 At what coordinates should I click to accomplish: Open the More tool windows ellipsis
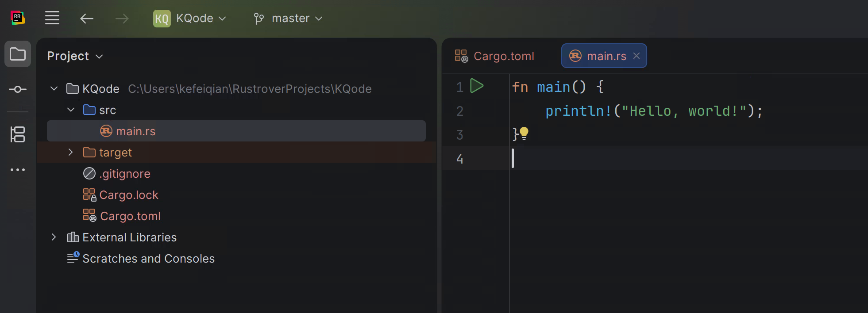18,170
